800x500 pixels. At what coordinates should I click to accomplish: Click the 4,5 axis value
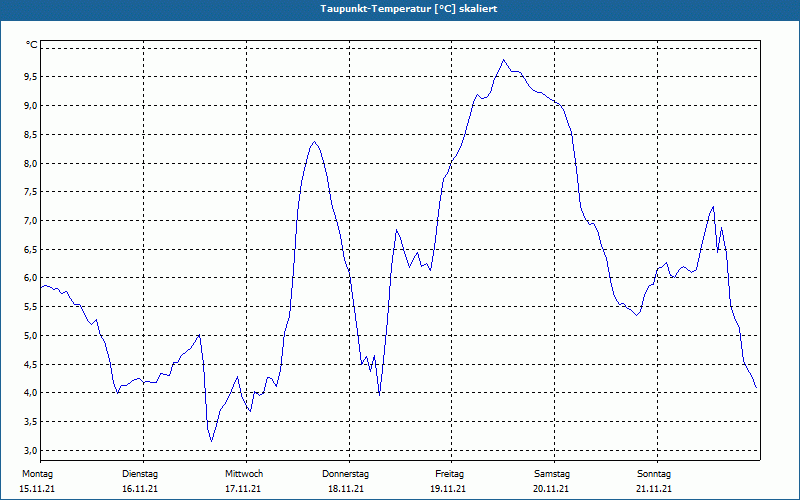(x=32, y=364)
